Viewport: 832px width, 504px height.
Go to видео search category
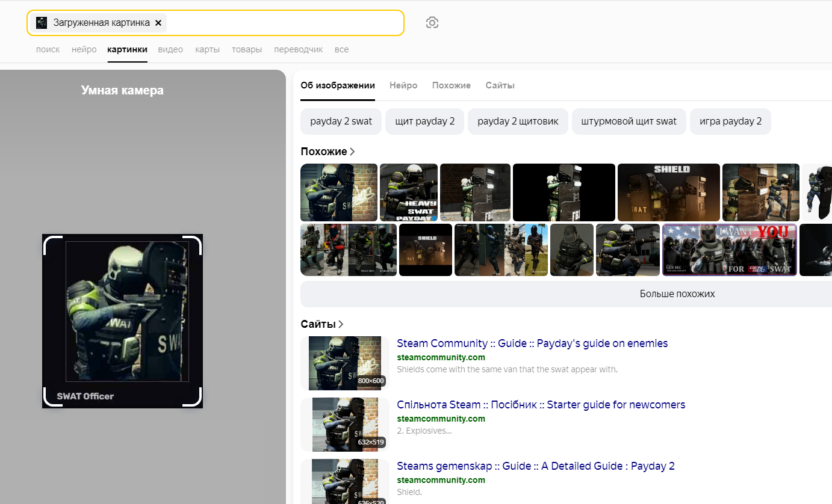[x=170, y=49]
